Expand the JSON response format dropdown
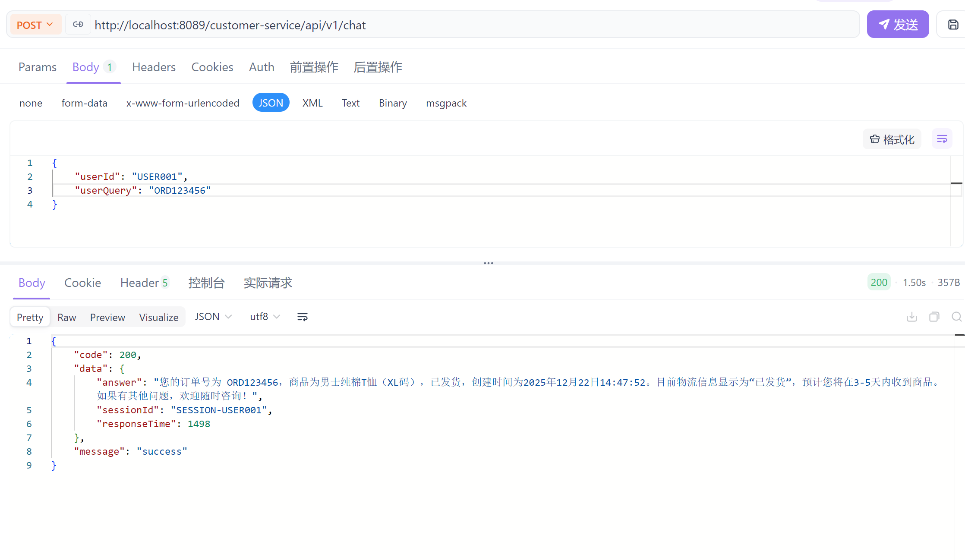This screenshot has height=560, width=965. click(213, 317)
